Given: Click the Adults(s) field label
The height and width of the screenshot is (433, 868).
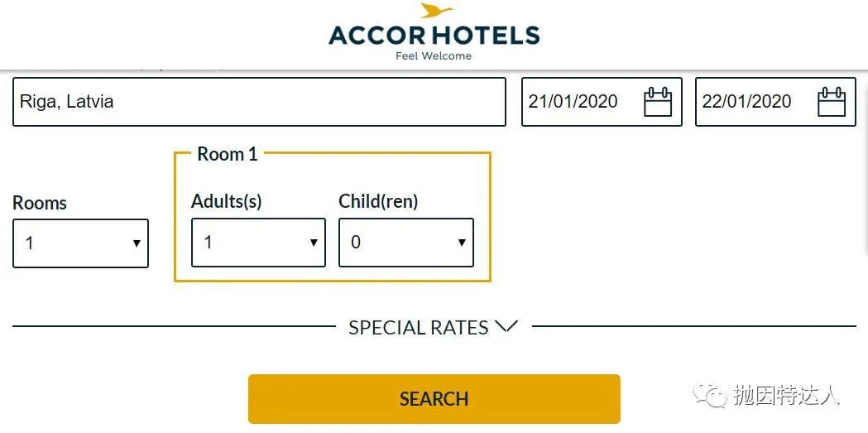Looking at the screenshot, I should [x=227, y=201].
